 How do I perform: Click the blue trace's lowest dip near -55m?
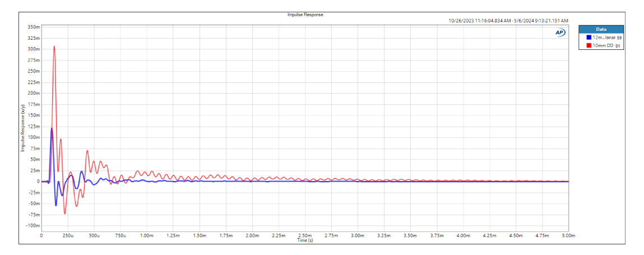56,205
